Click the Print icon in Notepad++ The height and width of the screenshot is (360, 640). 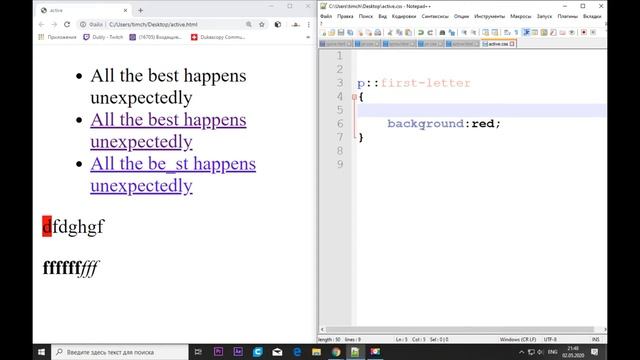click(x=378, y=32)
